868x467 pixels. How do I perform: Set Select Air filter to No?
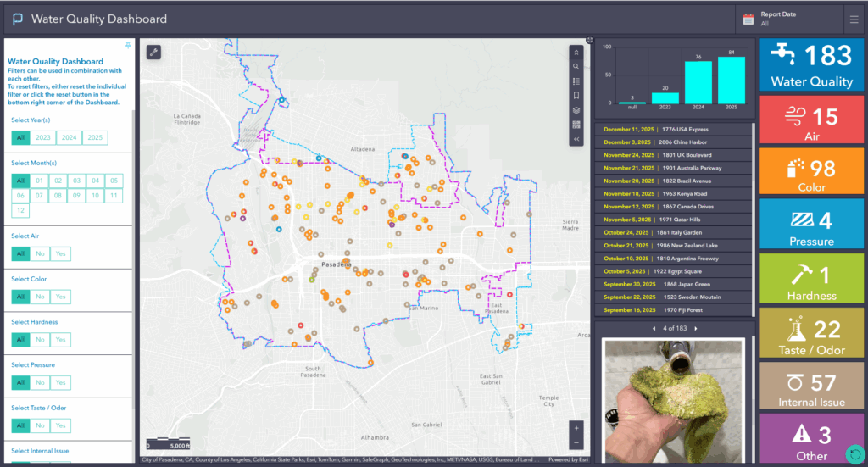pos(40,254)
